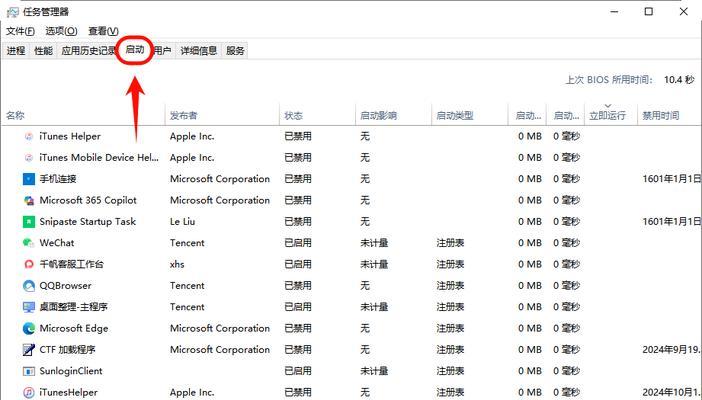The width and height of the screenshot is (702, 400).
Task: Select the WeChat icon
Action: click(x=29, y=243)
